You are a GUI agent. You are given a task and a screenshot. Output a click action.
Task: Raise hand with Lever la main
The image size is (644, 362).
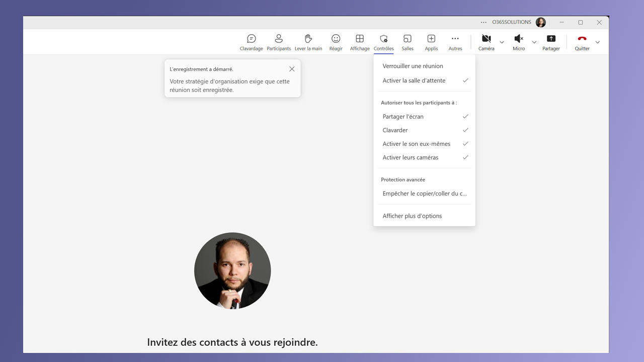click(x=308, y=42)
